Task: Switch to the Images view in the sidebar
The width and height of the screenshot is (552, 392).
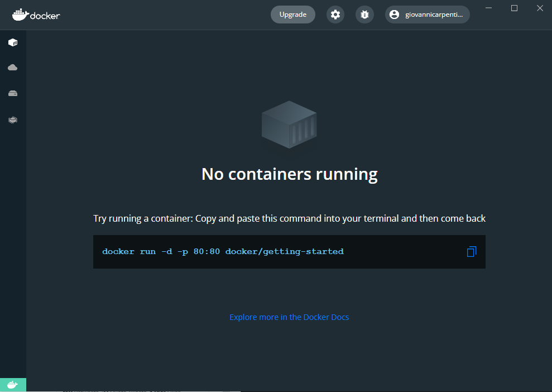Action: click(12, 67)
